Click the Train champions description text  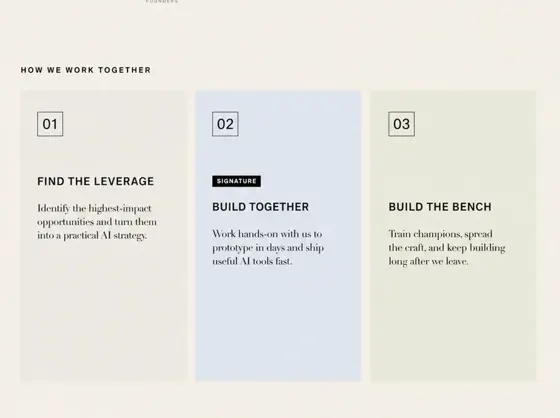pyautogui.click(x=447, y=248)
